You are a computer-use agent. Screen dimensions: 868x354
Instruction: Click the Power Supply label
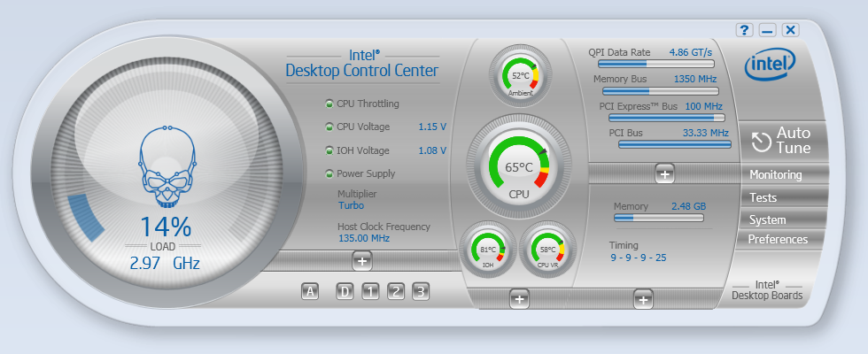(x=366, y=173)
